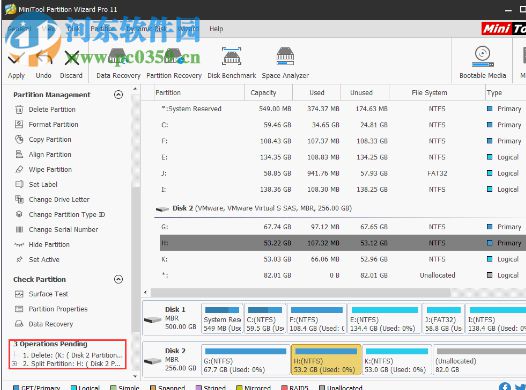This screenshot has width=526, height=390.
Task: Collapse the Partition Management section
Action: (118, 95)
